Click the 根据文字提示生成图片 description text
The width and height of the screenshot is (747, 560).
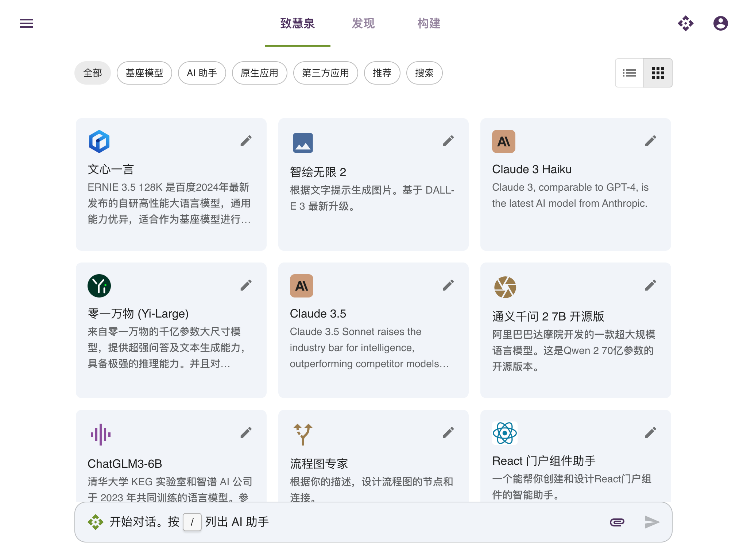pos(372,198)
